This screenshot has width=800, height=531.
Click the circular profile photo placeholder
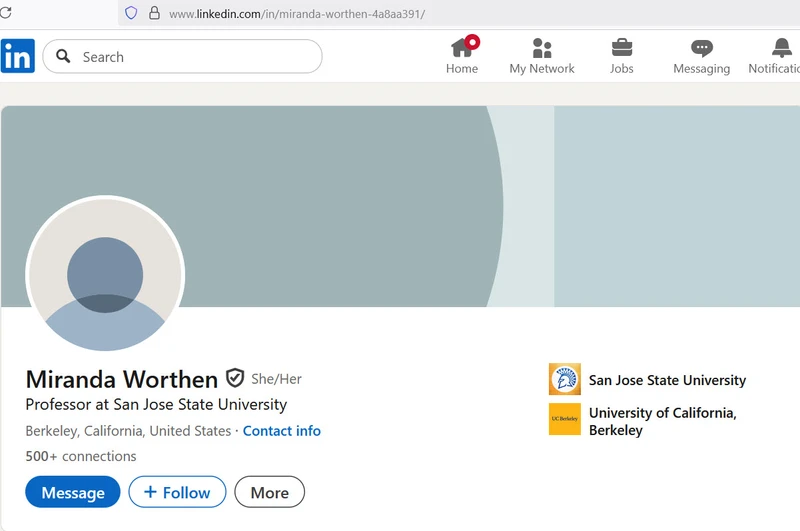[105, 274]
